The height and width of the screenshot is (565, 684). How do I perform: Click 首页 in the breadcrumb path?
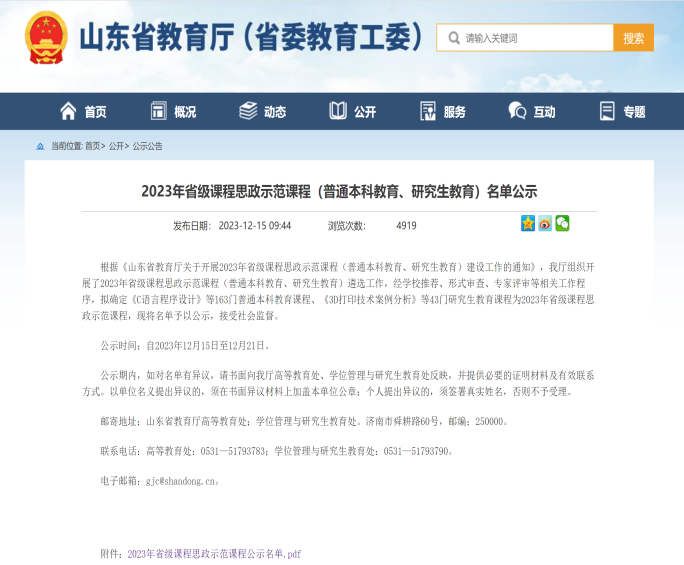(x=93, y=146)
